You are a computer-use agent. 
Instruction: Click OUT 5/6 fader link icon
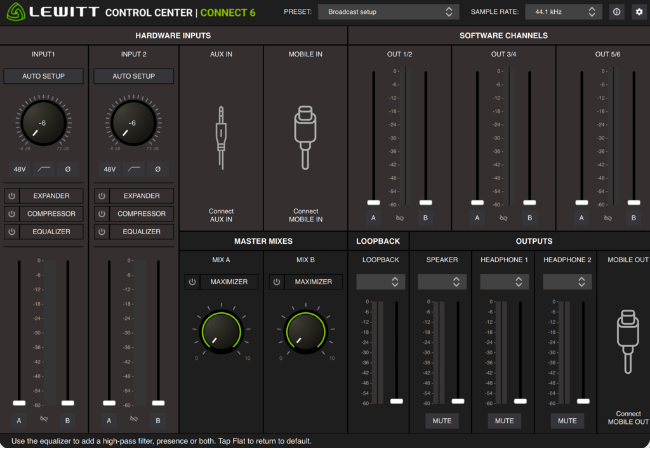click(x=608, y=218)
